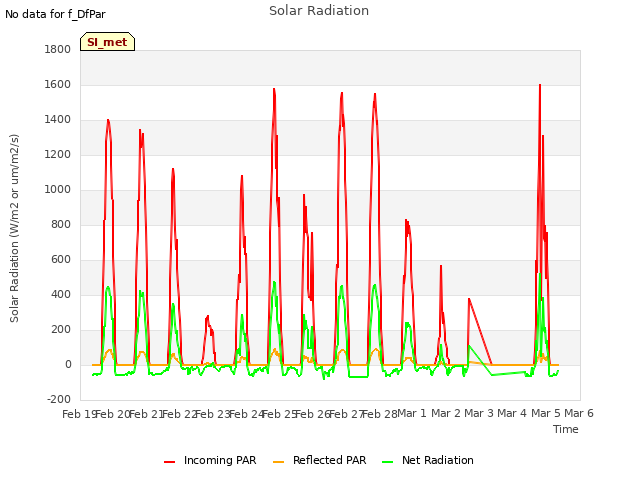Image resolution: width=640 pixels, height=480 pixels.
Task: Click the 400 y-axis tick label
Action: (61, 294)
